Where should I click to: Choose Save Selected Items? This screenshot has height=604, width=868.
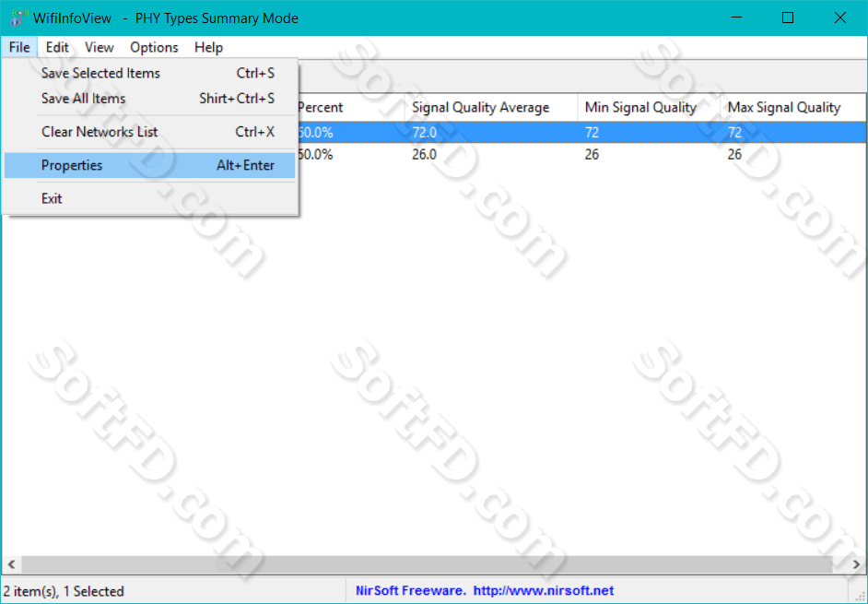coord(149,73)
